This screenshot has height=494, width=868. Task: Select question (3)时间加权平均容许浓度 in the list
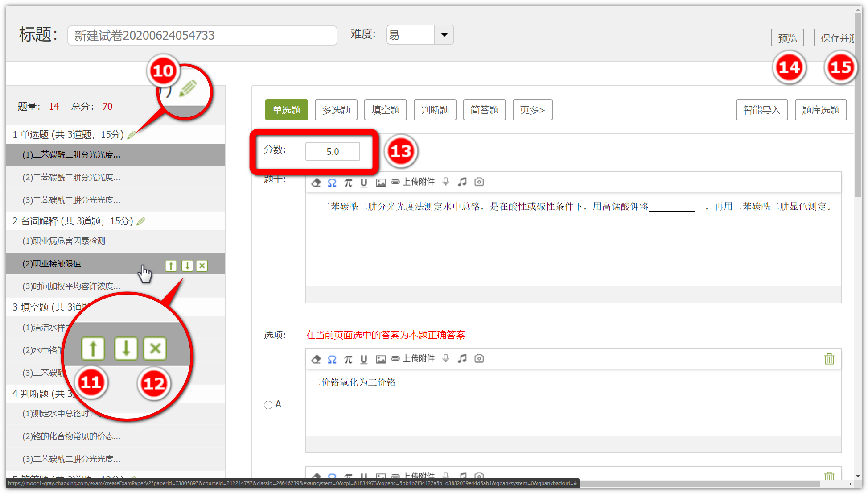71,286
